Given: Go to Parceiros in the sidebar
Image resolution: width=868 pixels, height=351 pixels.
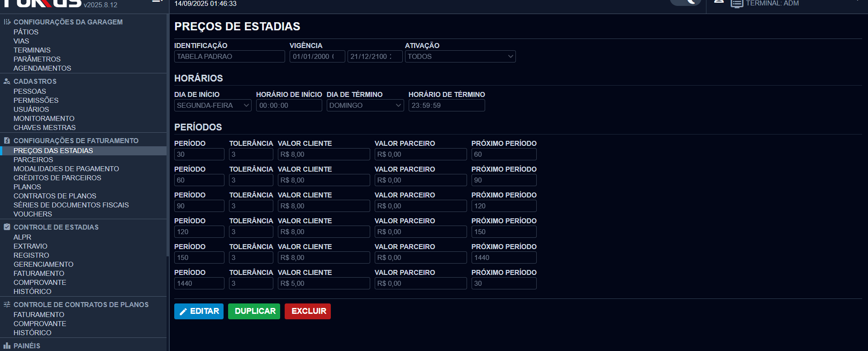Looking at the screenshot, I should (33, 160).
